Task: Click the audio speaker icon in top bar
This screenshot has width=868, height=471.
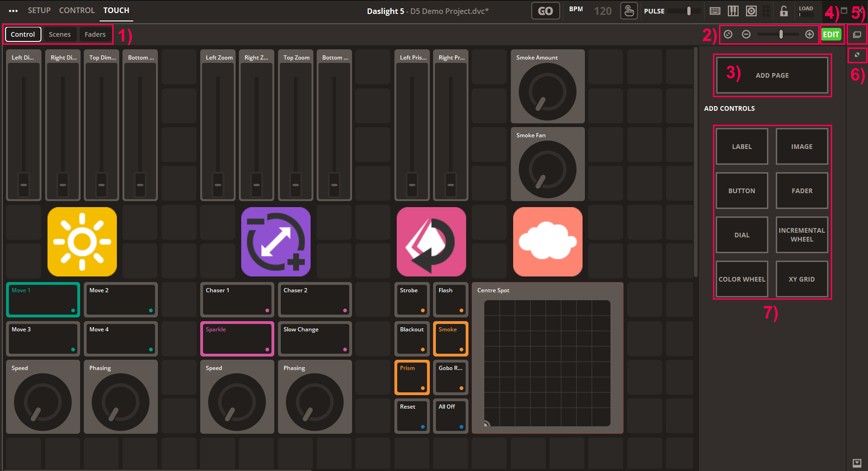Action: [751, 11]
